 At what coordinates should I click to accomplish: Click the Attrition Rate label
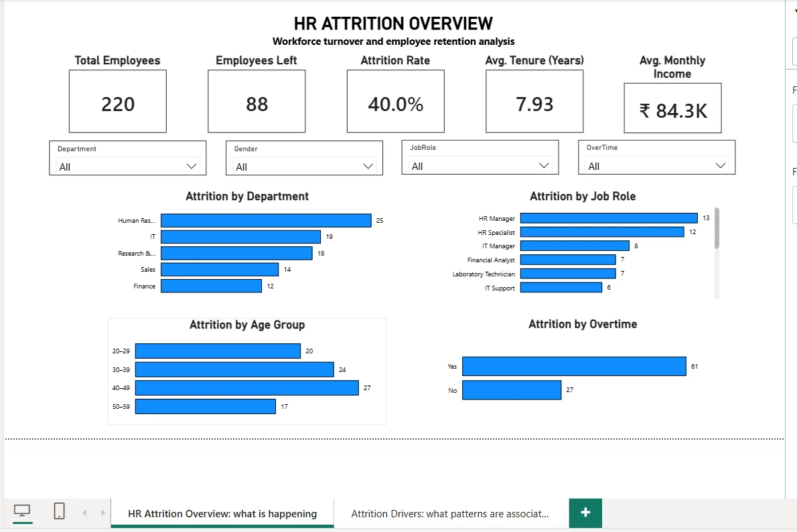point(395,60)
